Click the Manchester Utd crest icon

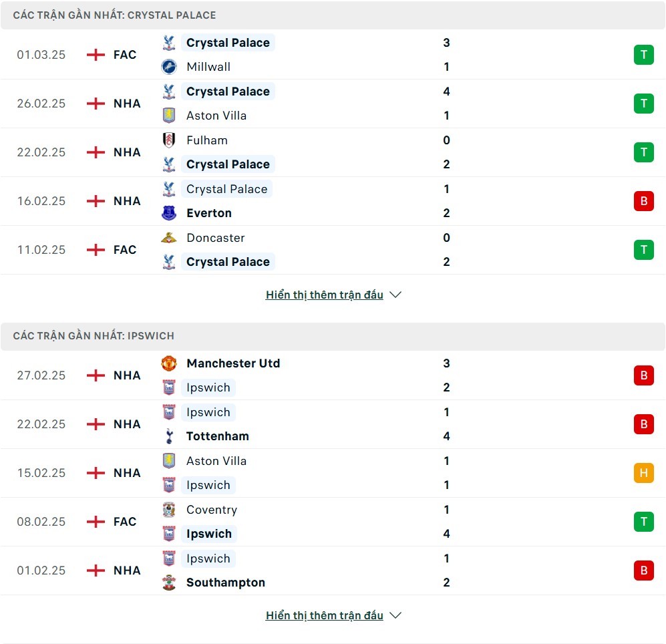[x=169, y=363]
